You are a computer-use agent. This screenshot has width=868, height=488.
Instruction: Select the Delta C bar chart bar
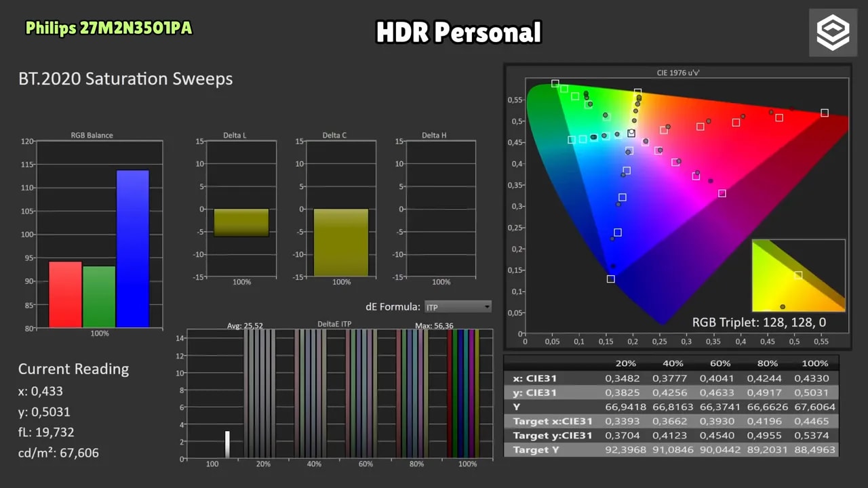pos(341,242)
